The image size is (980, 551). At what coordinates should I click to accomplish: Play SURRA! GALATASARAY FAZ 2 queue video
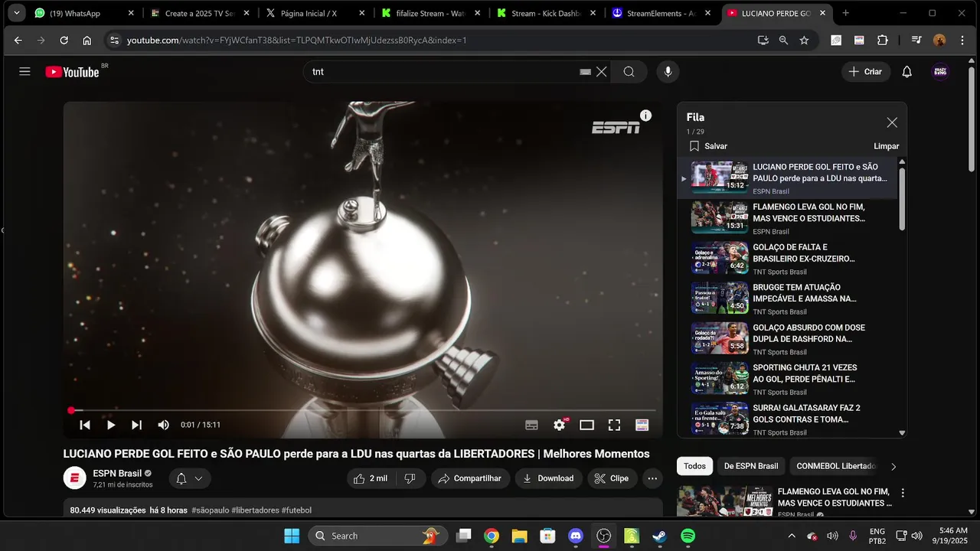789,419
